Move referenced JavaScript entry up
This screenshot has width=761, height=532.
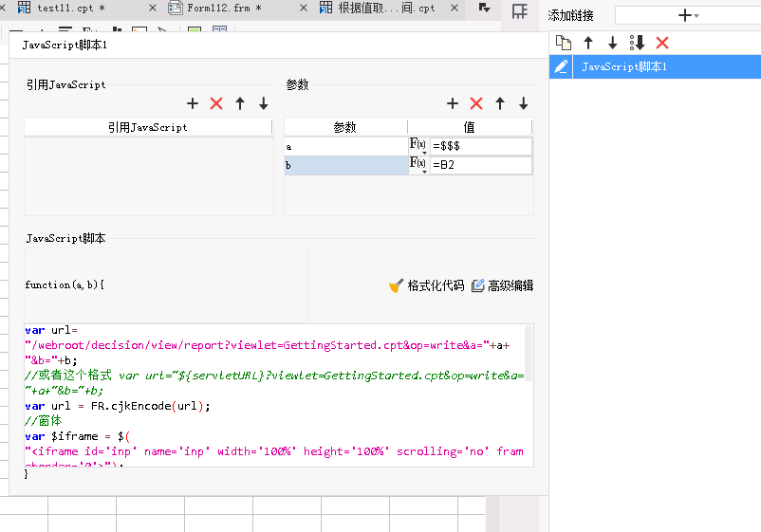(x=240, y=103)
